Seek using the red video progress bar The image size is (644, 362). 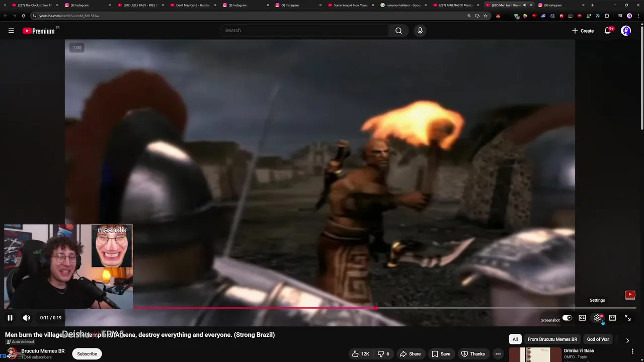(x=255, y=308)
